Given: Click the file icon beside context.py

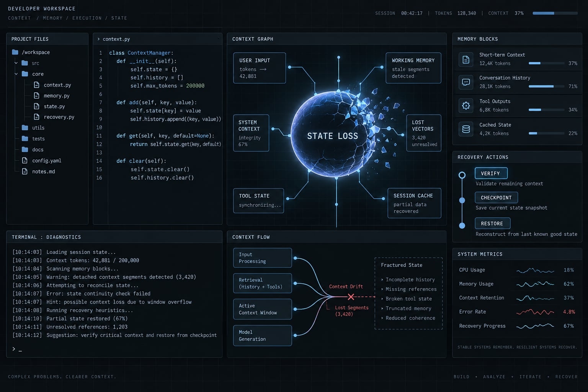Looking at the screenshot, I should 37,85.
